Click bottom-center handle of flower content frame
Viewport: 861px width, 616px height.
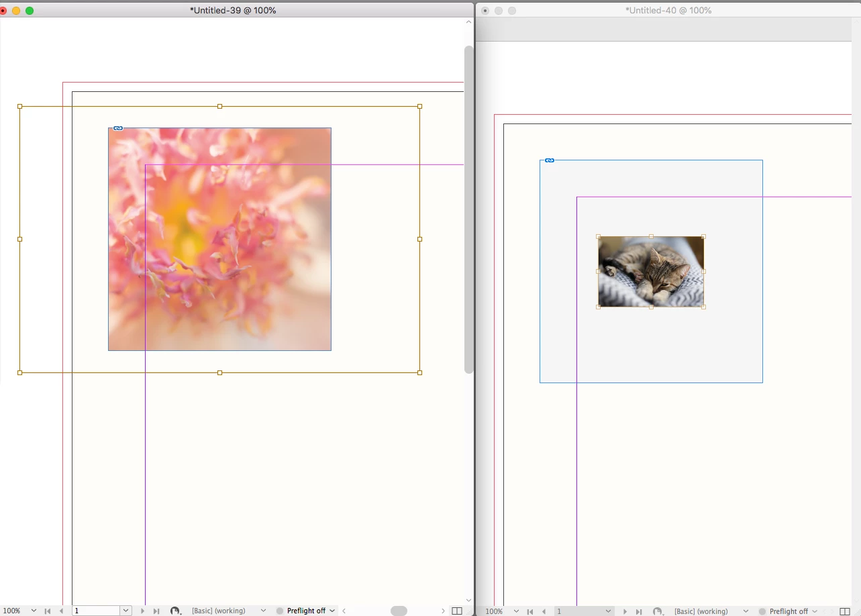(x=219, y=372)
